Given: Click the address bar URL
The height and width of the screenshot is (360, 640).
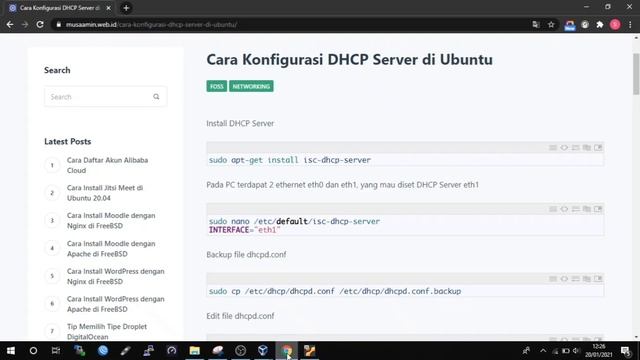Looking at the screenshot, I should click(x=151, y=24).
